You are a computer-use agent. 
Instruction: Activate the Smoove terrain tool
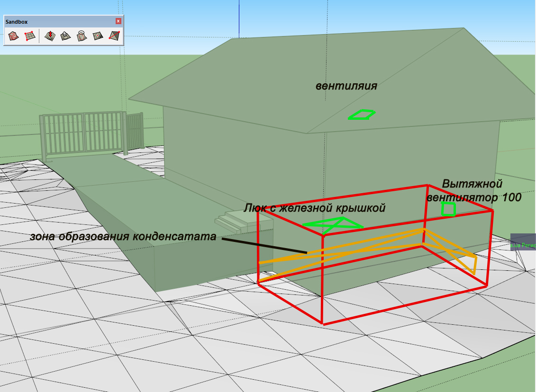[x=50, y=36]
